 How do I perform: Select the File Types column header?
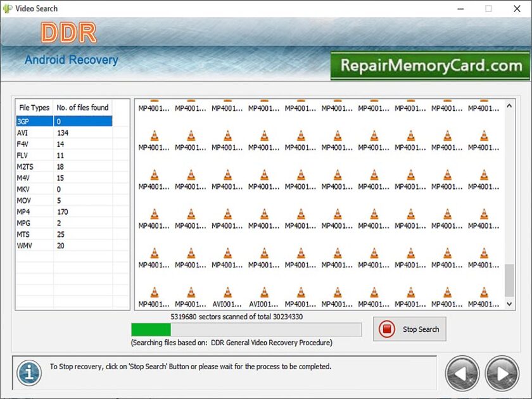click(34, 108)
